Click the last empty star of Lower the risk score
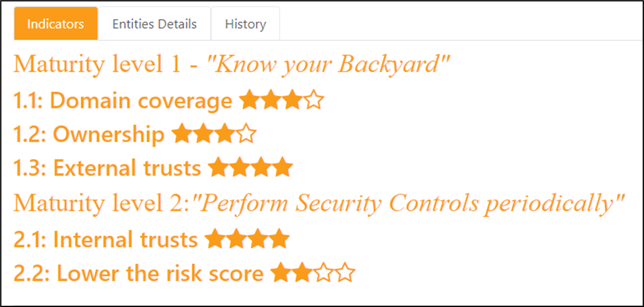 pos(345,272)
